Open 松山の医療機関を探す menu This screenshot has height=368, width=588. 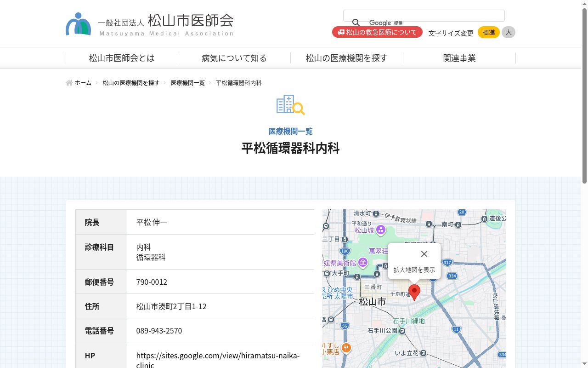(347, 58)
